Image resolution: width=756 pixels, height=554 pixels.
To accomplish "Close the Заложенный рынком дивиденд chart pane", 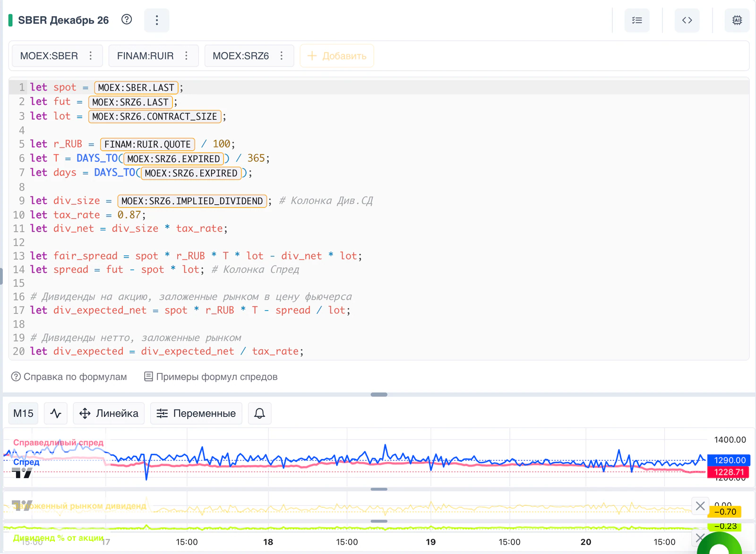I will click(700, 506).
